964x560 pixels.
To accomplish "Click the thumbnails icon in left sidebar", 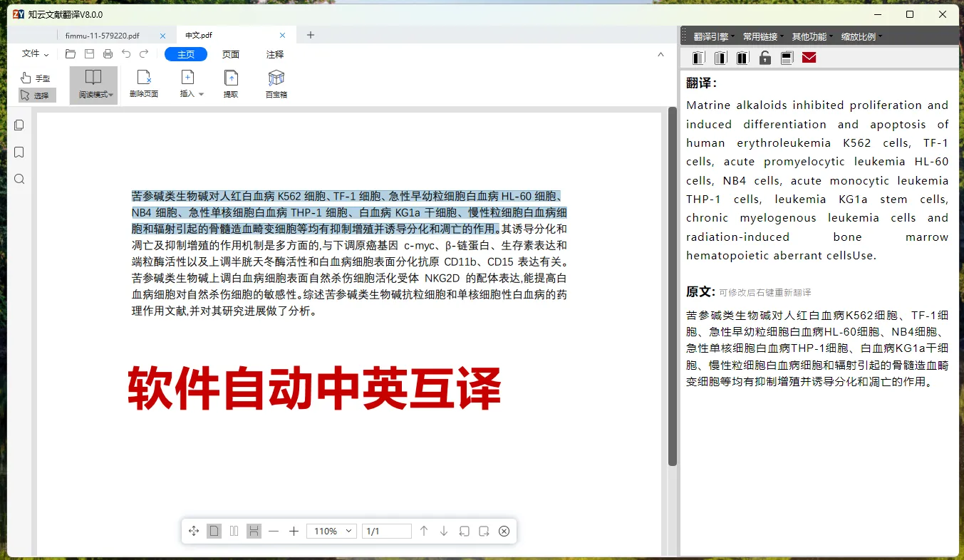I will pyautogui.click(x=19, y=125).
